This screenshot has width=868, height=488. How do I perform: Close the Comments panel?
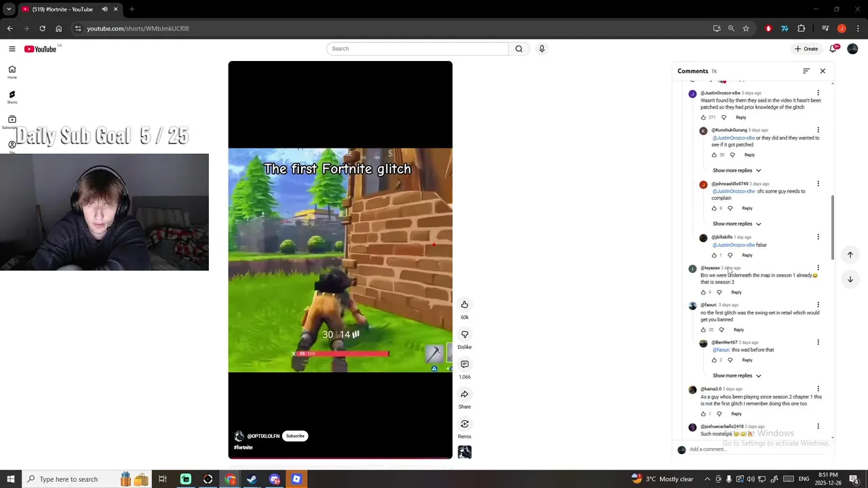(823, 71)
